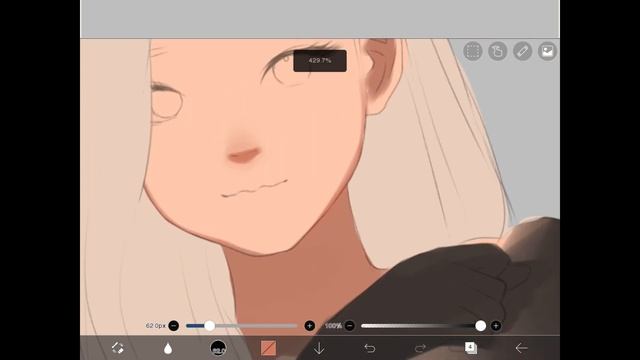Redo the undone stroke
Image resolution: width=640 pixels, height=360 pixels.
[420, 348]
